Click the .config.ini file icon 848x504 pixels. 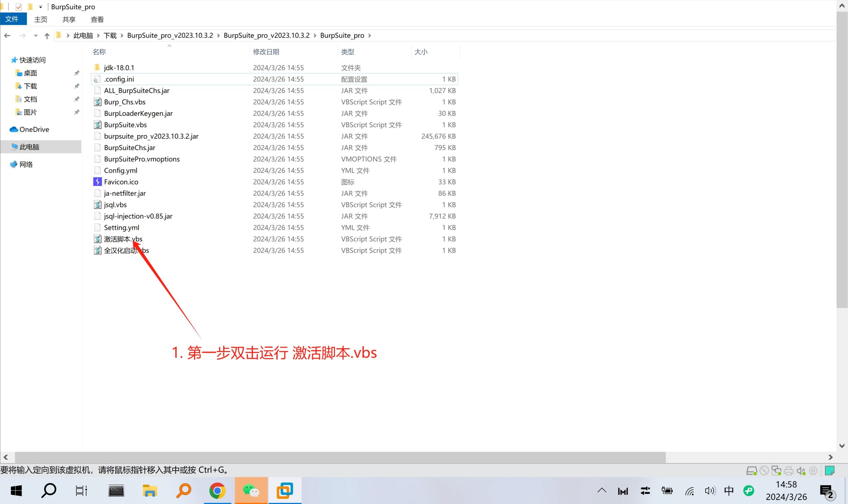[97, 79]
